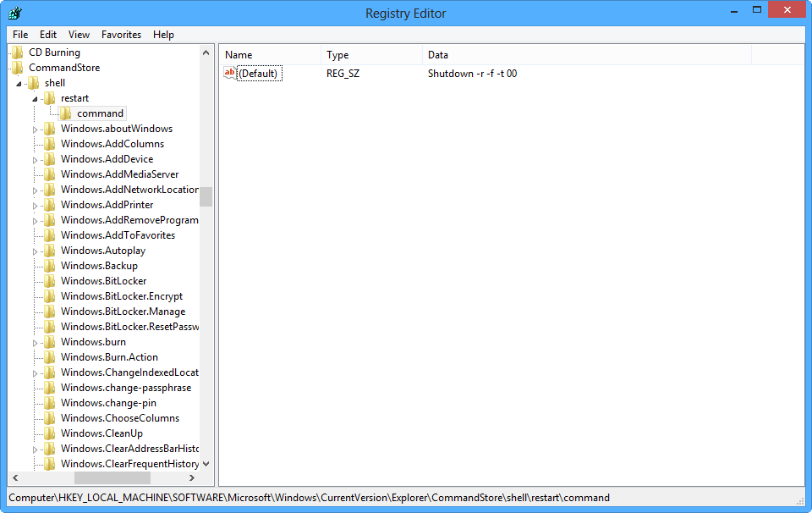The width and height of the screenshot is (812, 513).
Task: Select the Windows.AddRemovePrograms key label
Action: pyautogui.click(x=129, y=220)
